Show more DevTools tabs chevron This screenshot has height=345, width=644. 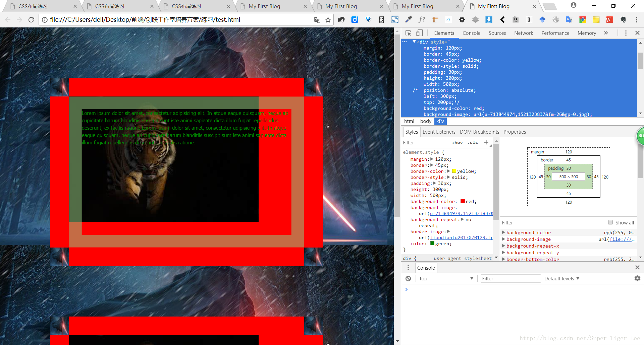click(x=606, y=33)
